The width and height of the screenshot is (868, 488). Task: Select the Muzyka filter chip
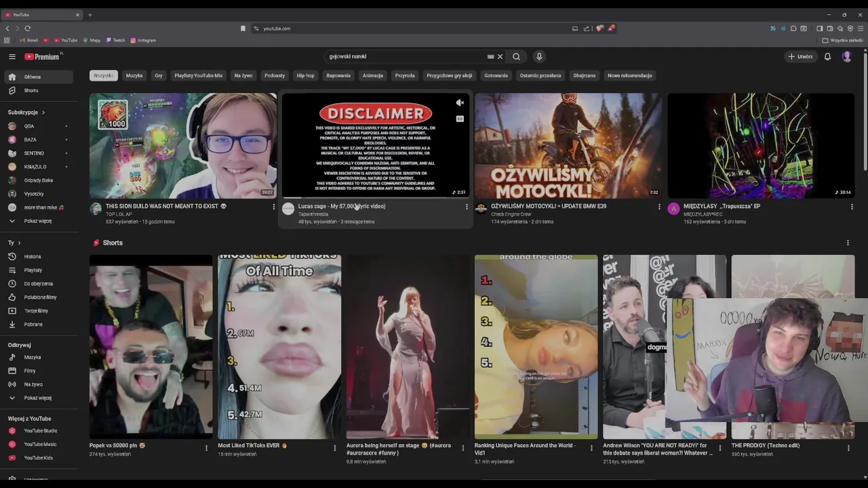coord(134,75)
